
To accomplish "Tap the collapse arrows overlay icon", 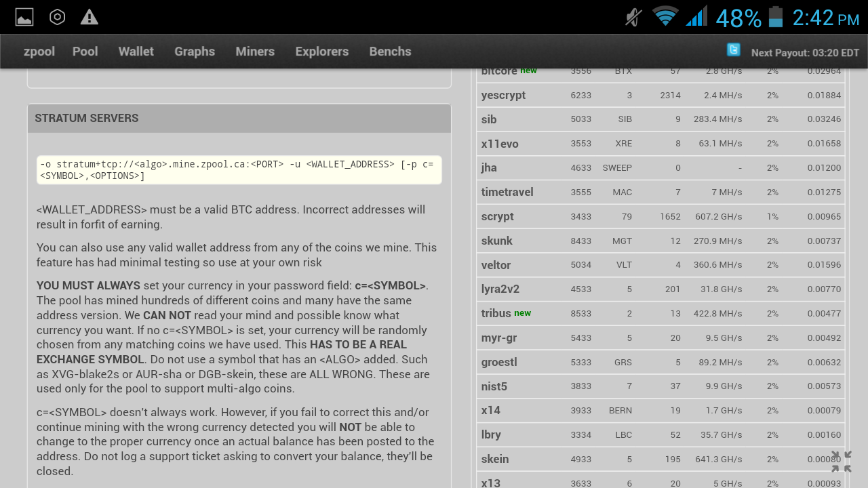I will [x=842, y=462].
